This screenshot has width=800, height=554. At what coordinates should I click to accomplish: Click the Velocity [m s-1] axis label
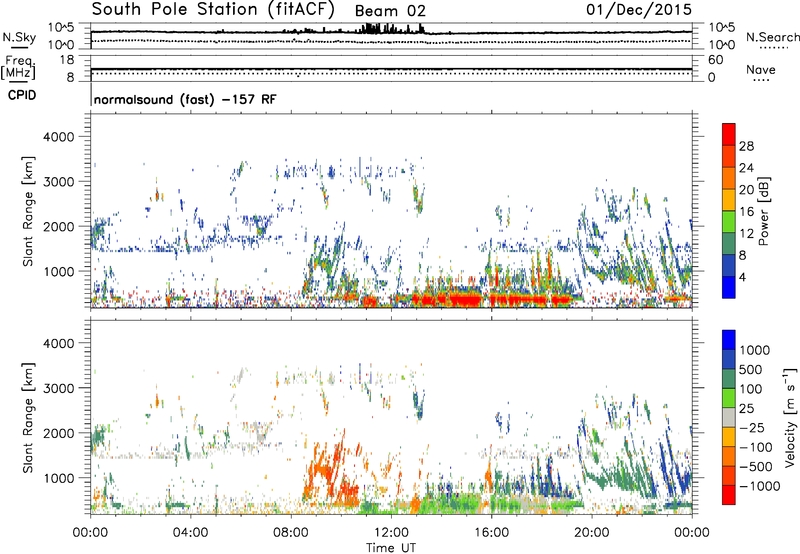pyautogui.click(x=790, y=417)
